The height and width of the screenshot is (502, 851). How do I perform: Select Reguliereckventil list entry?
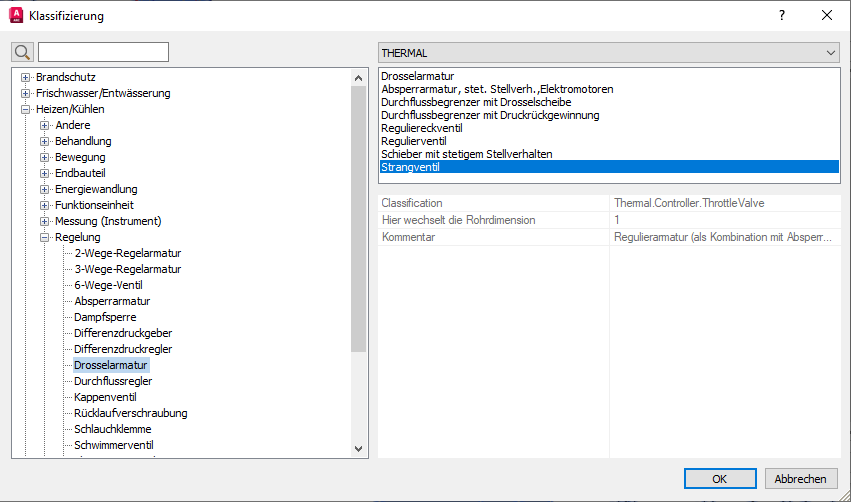[422, 128]
